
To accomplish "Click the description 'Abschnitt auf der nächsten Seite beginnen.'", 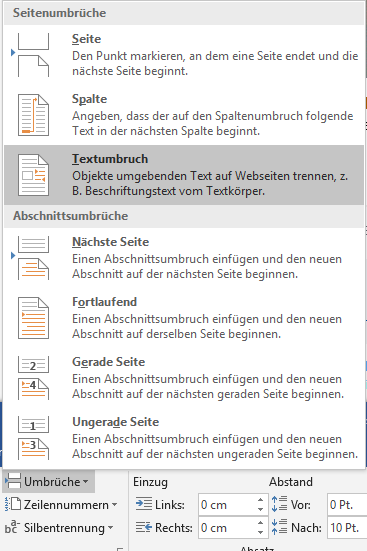I will click(185, 274).
